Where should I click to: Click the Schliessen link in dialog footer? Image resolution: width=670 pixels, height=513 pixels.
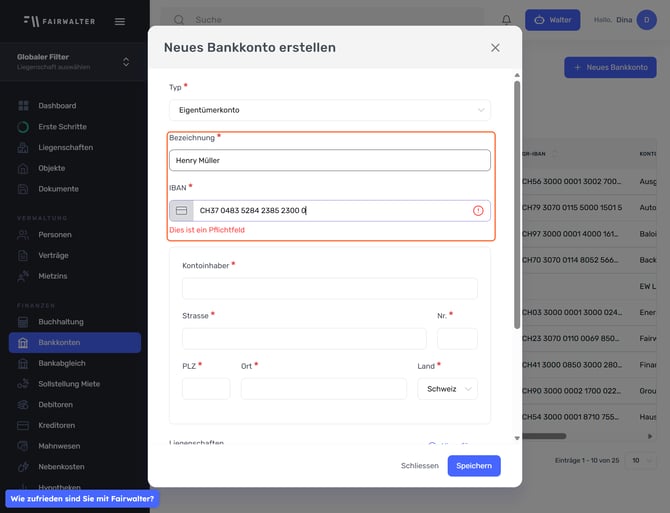(419, 466)
